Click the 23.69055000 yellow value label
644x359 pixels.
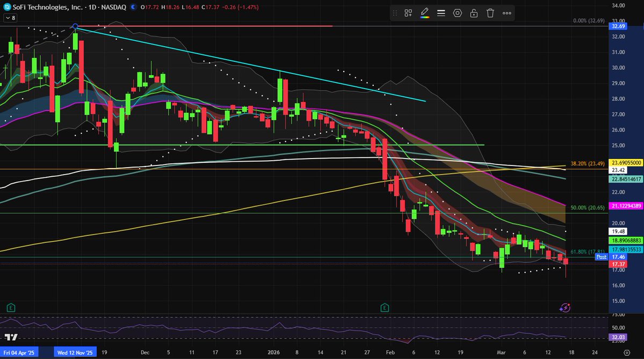[x=626, y=163]
